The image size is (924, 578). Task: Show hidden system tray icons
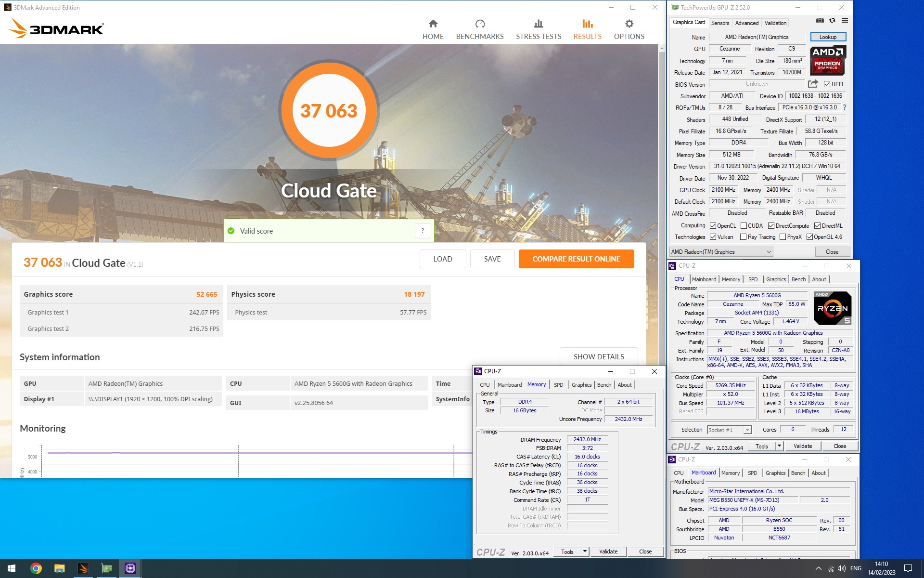pos(818,568)
